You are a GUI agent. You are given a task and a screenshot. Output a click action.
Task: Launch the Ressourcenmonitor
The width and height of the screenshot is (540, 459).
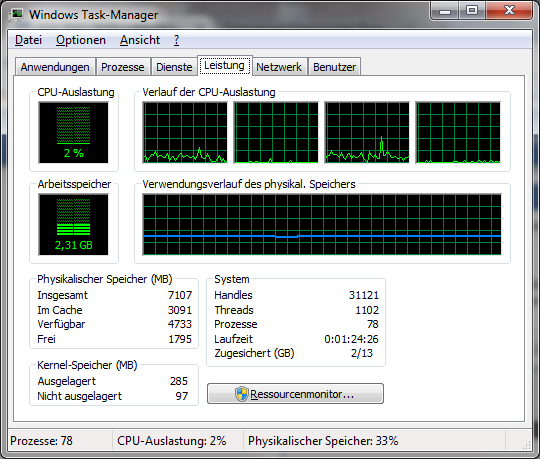click(x=295, y=394)
